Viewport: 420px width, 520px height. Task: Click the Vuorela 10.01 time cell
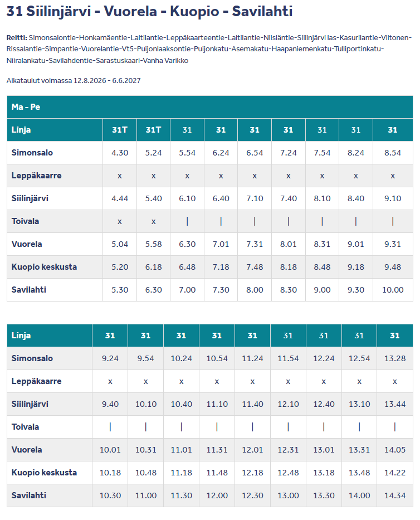coord(110,450)
